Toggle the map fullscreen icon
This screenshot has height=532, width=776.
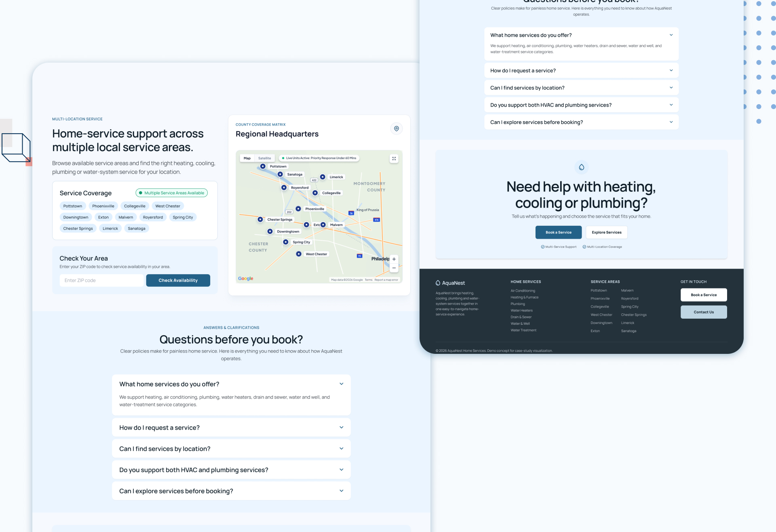[394, 158]
